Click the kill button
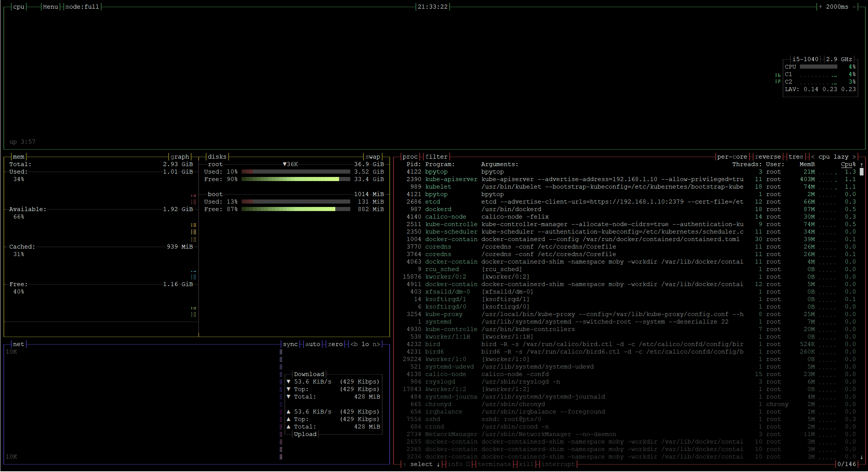Screen dimensions: 868x472 tap(526, 464)
